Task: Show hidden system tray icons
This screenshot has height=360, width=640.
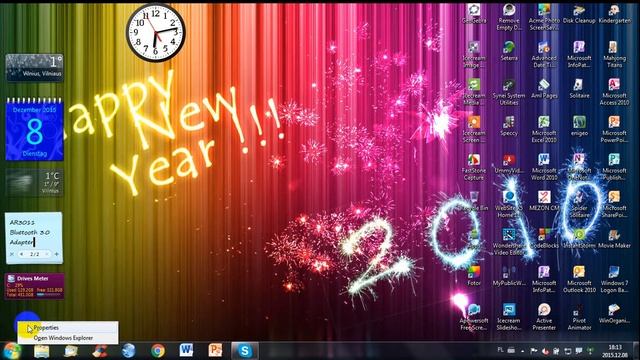Action: click(523, 351)
